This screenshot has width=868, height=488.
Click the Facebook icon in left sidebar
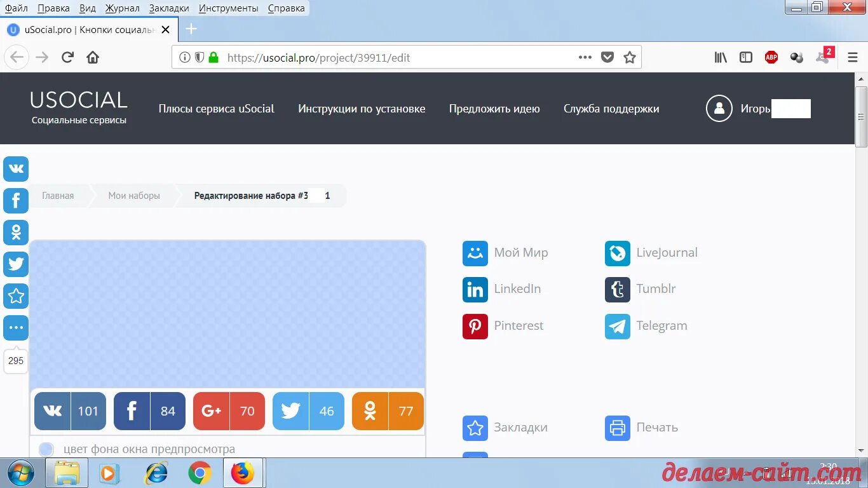(x=16, y=201)
